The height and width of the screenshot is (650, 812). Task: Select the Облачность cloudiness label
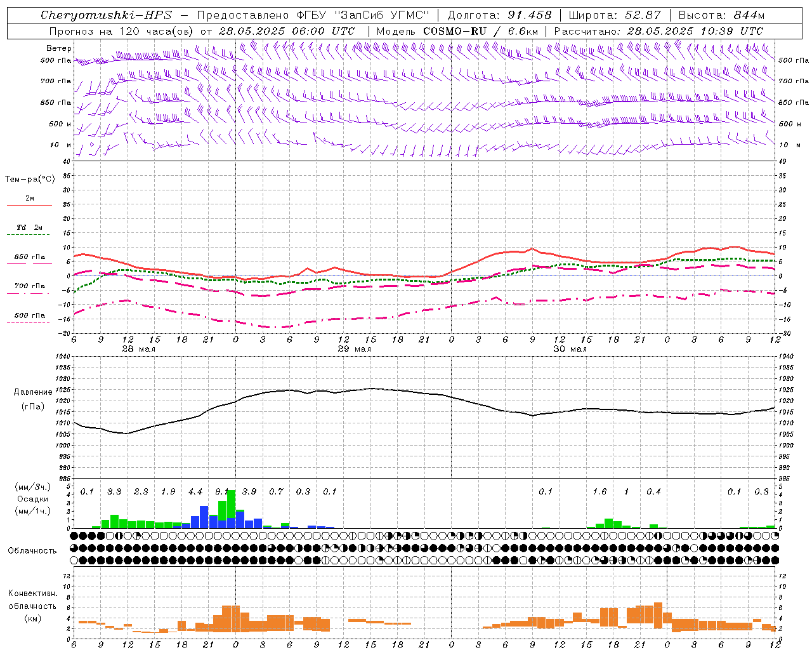pos(32,550)
